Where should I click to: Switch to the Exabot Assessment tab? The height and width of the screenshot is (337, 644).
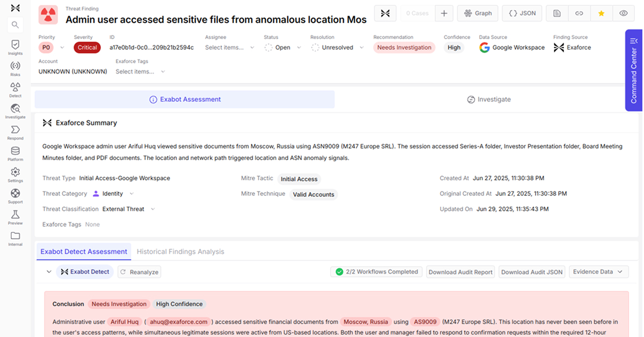(185, 99)
